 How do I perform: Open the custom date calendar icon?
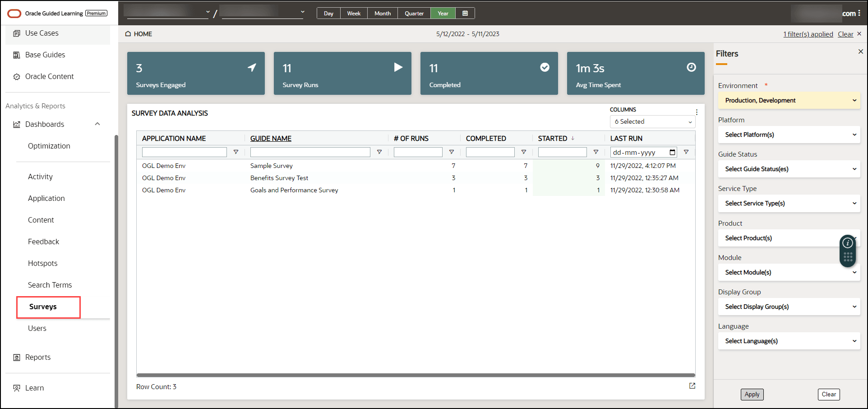coord(465,14)
